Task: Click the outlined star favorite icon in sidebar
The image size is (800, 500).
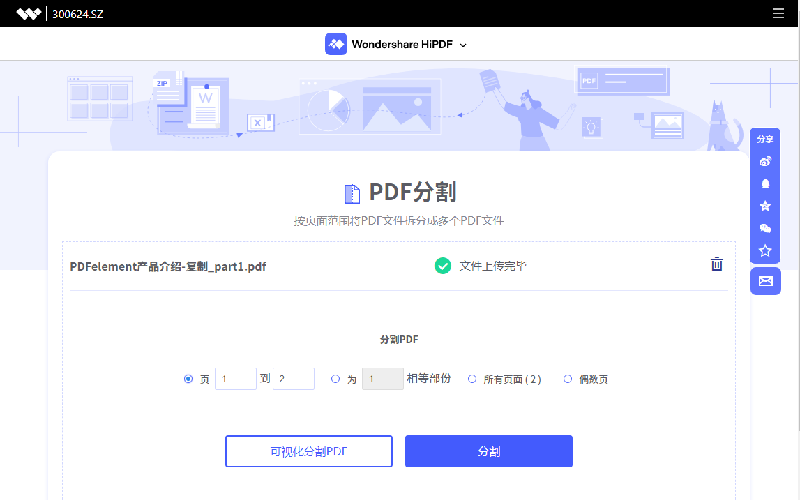Action: point(765,251)
